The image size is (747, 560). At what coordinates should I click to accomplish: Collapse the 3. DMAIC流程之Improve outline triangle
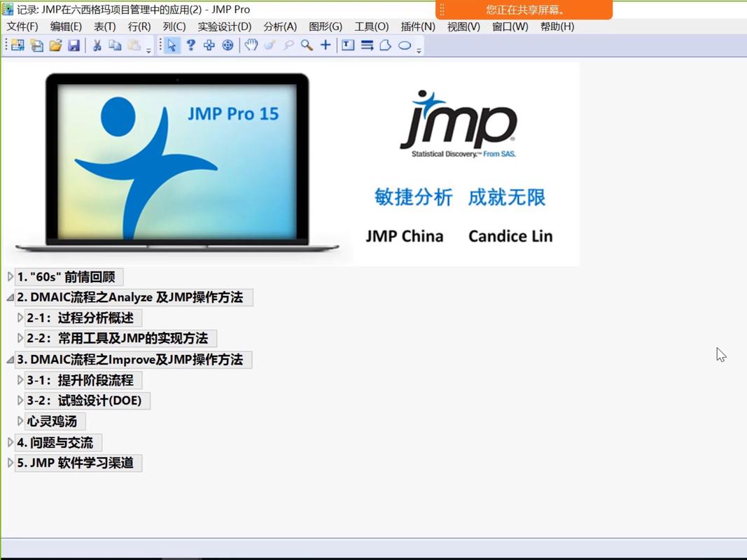click(10, 360)
